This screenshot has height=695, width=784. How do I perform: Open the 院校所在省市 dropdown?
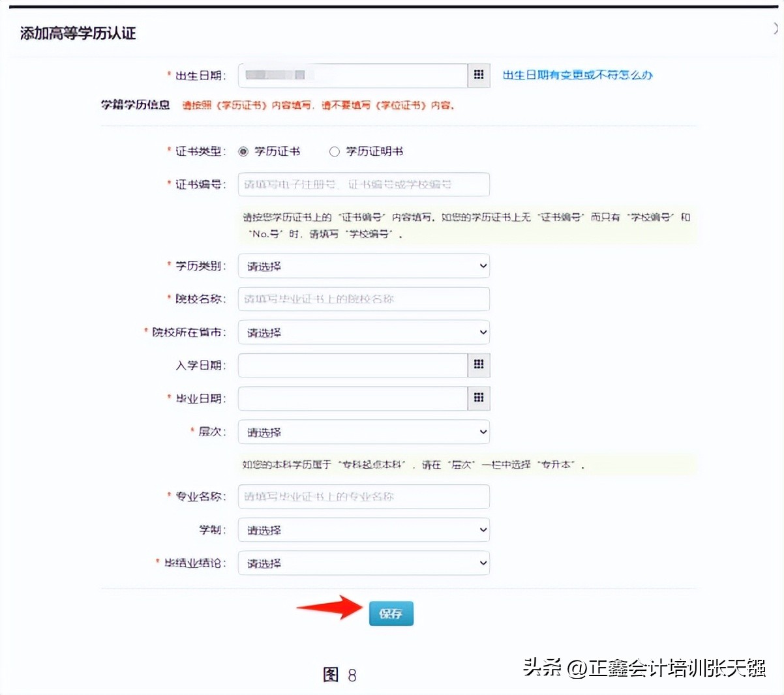[363, 333]
